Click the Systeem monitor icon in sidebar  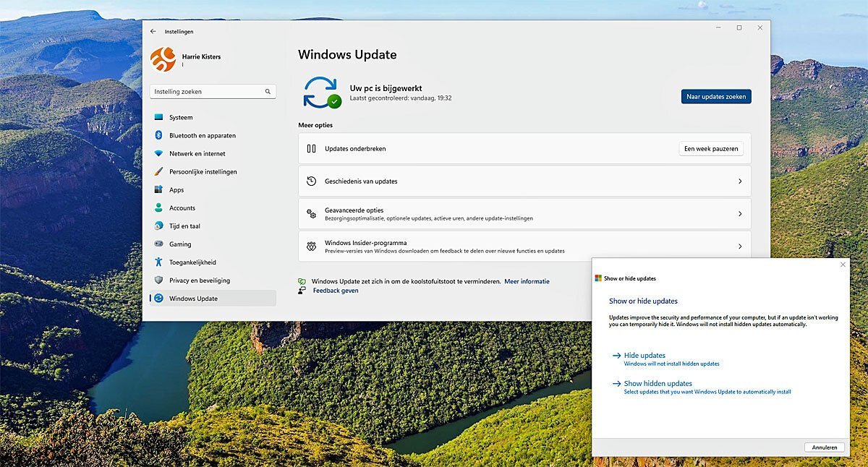158,117
